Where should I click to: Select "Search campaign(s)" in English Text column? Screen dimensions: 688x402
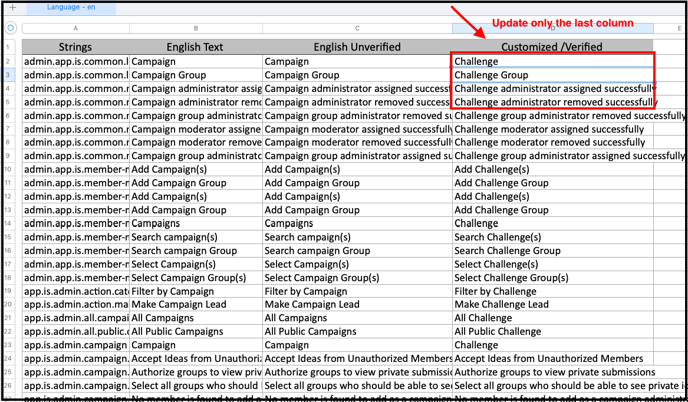click(196, 237)
